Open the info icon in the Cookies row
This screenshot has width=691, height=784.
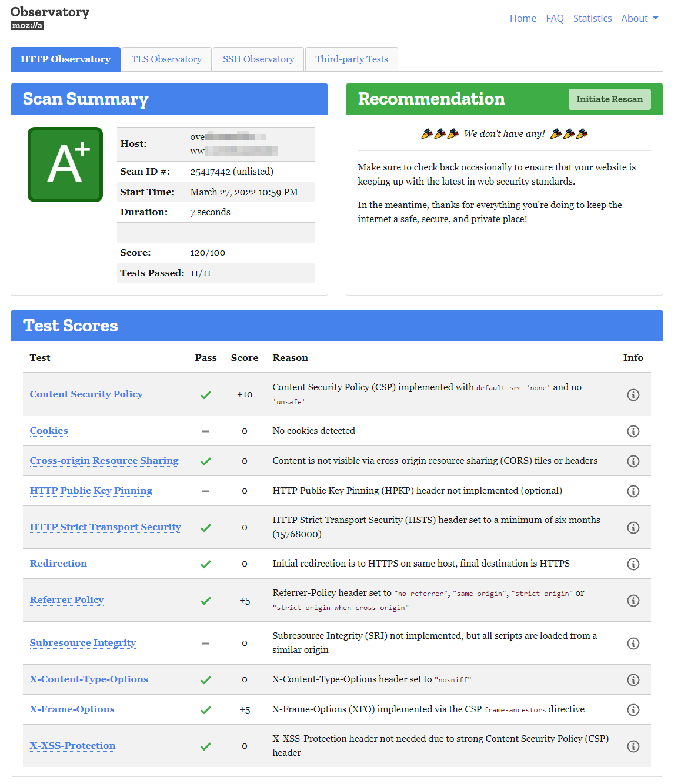[x=633, y=431]
